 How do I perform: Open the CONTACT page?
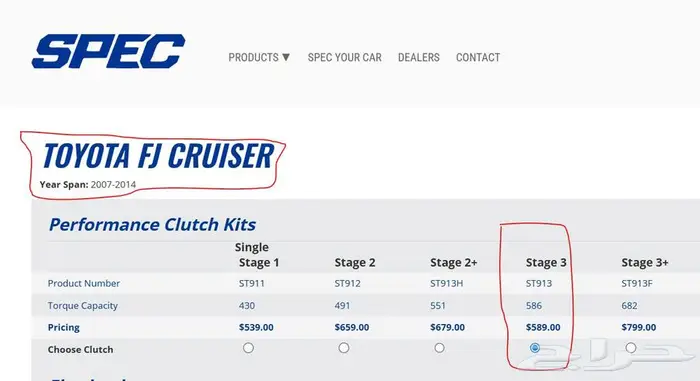(x=478, y=58)
